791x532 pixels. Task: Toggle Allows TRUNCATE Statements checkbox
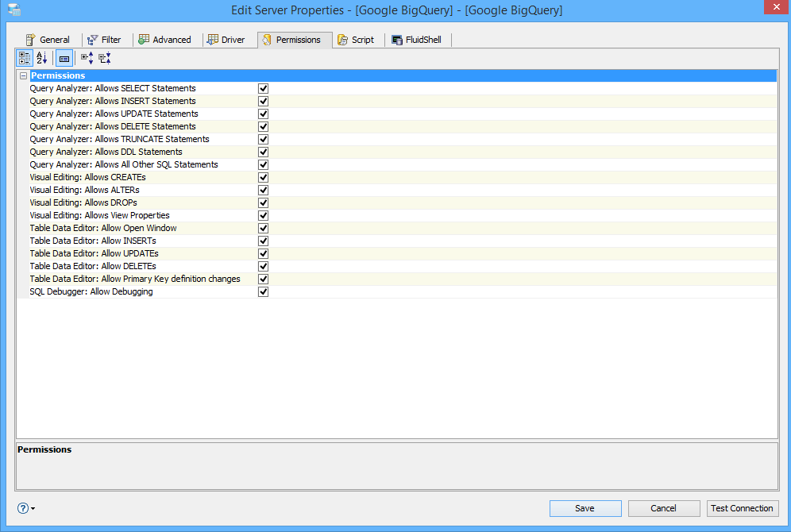[x=264, y=139]
